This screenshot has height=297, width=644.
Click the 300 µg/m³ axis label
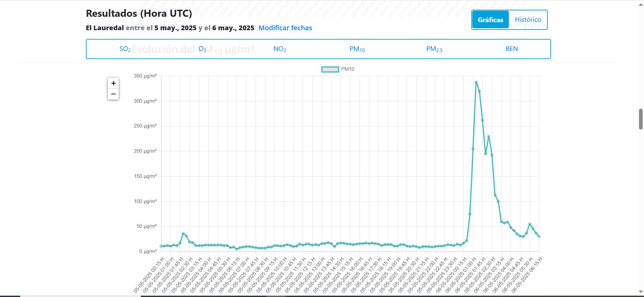point(145,101)
